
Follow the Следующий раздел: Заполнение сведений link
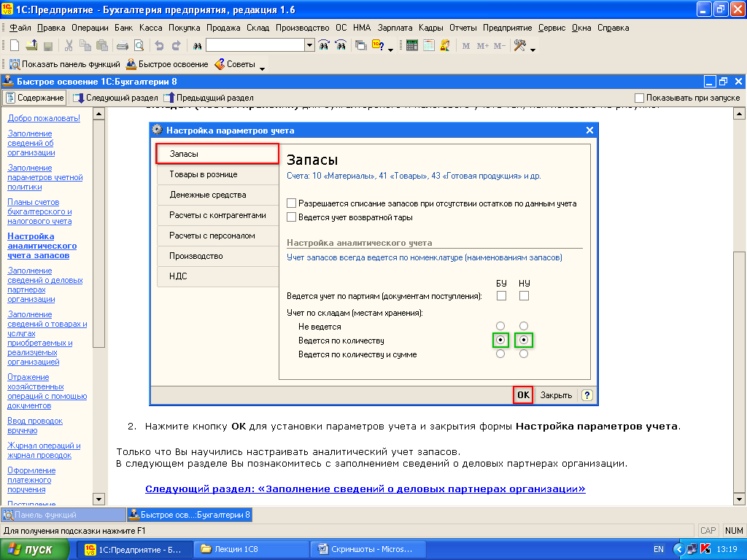tap(365, 489)
